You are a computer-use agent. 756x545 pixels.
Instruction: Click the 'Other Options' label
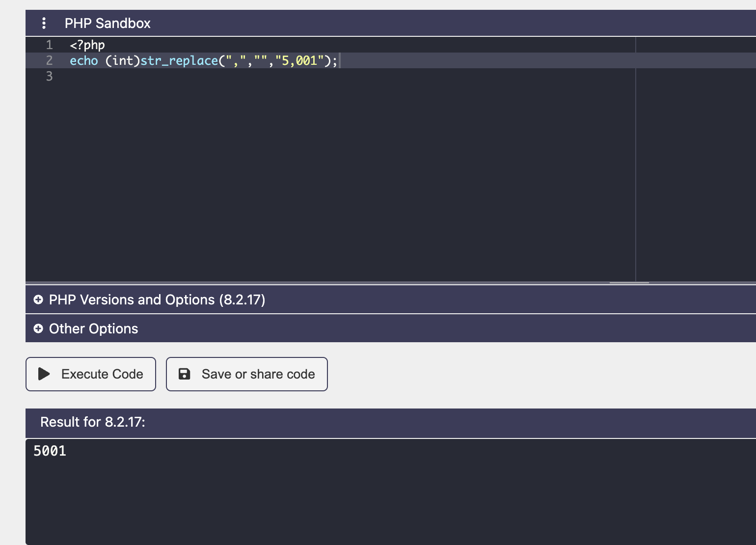tap(94, 328)
